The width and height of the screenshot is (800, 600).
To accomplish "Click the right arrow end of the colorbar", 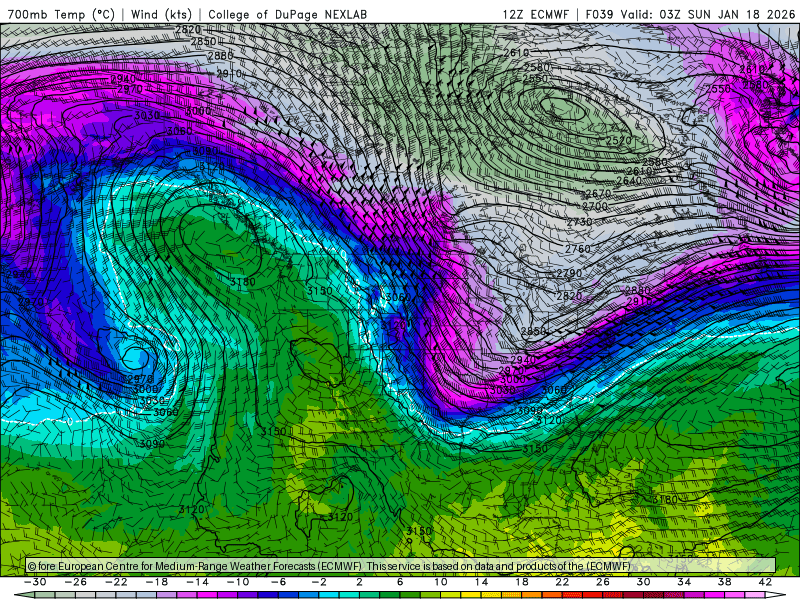I will pos(776,595).
